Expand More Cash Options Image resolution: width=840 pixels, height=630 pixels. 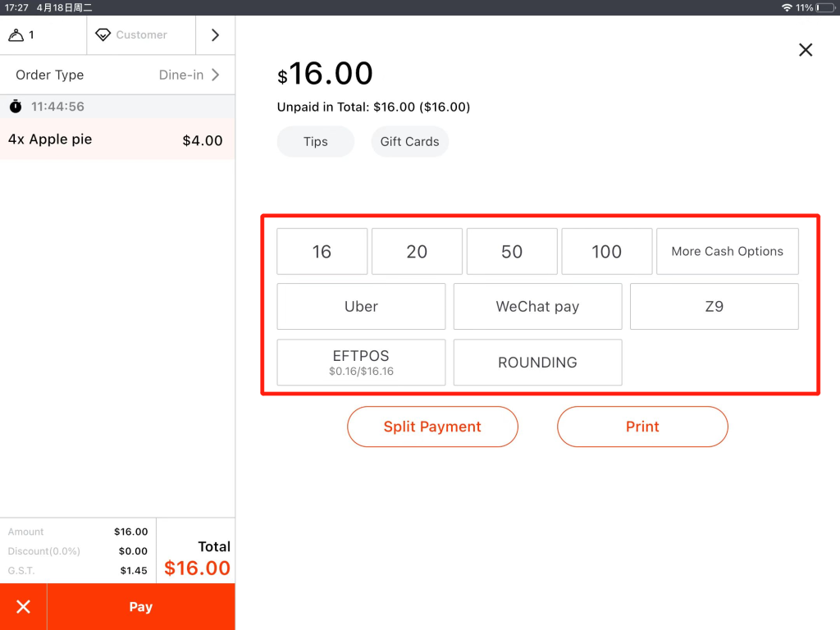point(727,252)
